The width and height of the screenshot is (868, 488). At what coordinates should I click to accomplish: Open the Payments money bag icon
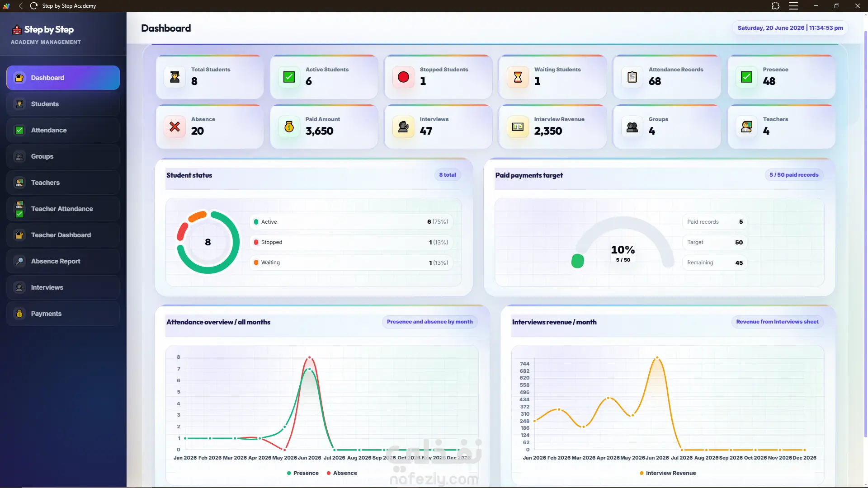pos(19,314)
